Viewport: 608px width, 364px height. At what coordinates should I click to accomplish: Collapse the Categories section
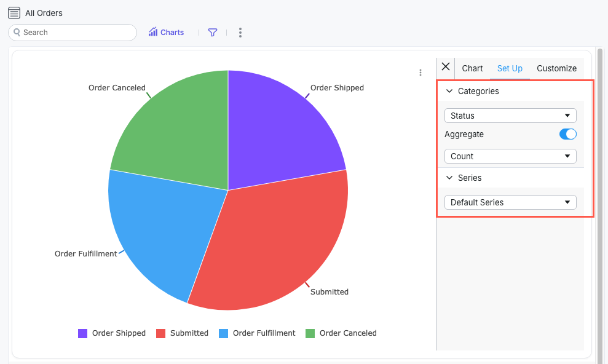coord(449,90)
